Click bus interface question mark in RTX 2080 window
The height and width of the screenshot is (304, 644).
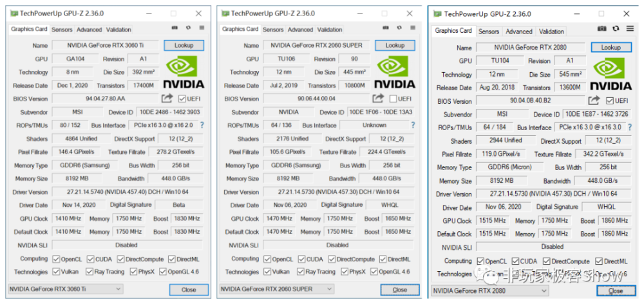coord(630,127)
